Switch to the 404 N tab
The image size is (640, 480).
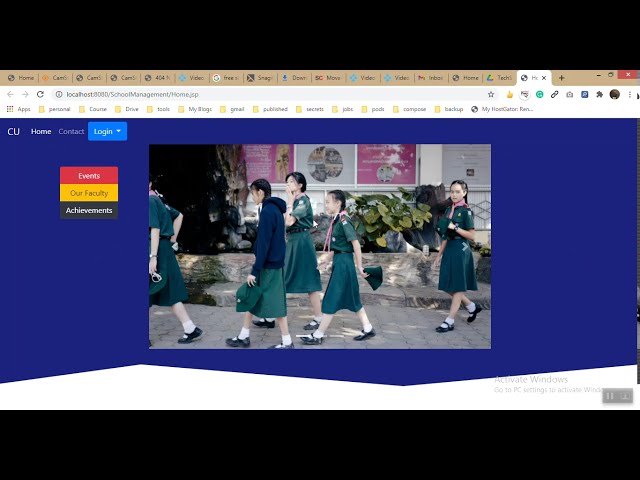point(158,78)
